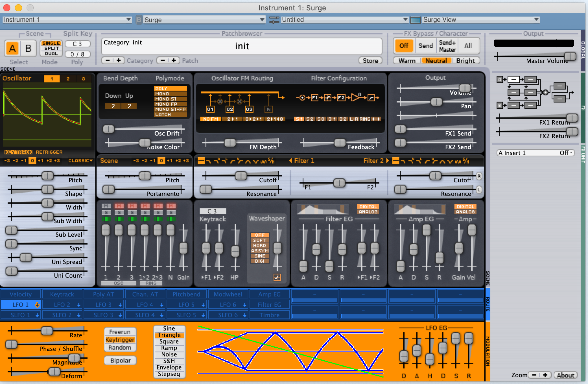Click the waveshaper curve icon below the Waveshaper slider

click(277, 277)
